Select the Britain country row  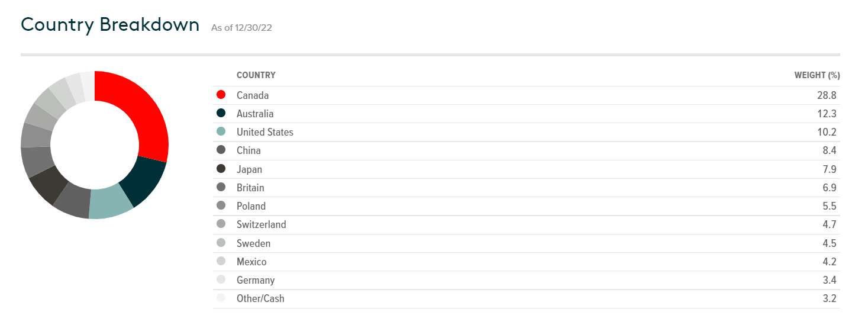coord(250,188)
